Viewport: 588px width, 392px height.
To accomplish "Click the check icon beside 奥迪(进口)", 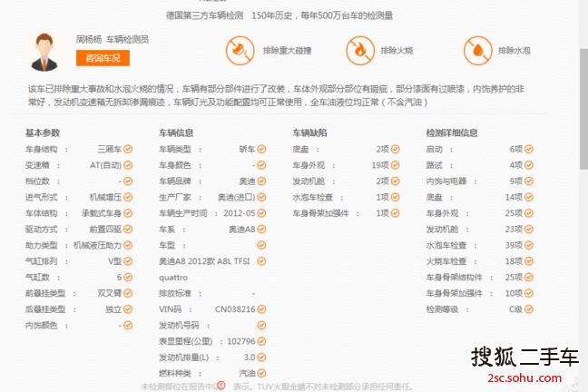I will tap(261, 197).
